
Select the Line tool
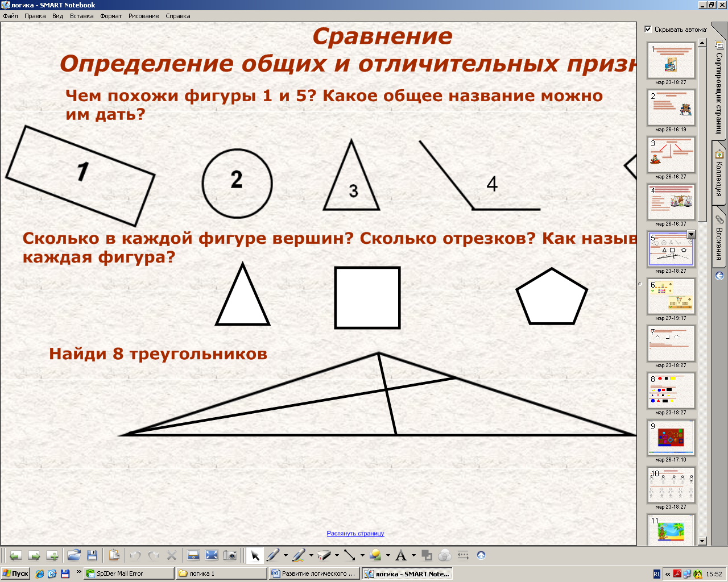(350, 555)
